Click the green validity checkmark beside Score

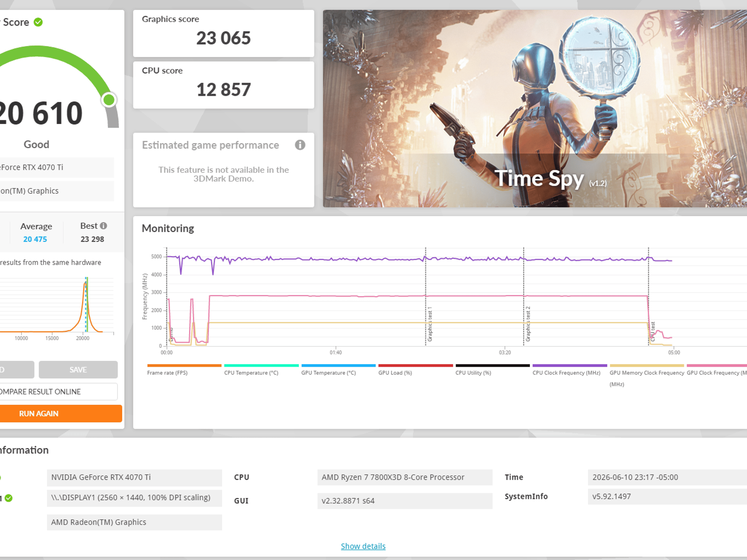point(38,22)
